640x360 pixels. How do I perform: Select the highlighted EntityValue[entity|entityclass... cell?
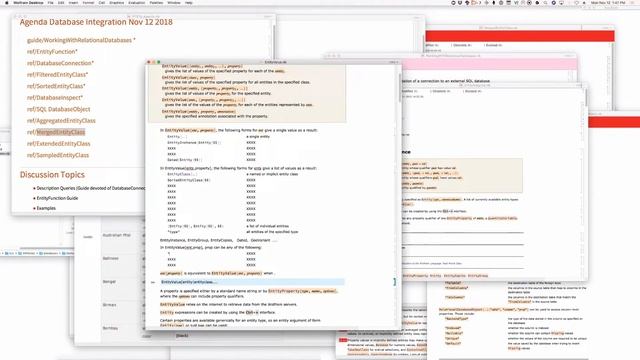point(252,282)
